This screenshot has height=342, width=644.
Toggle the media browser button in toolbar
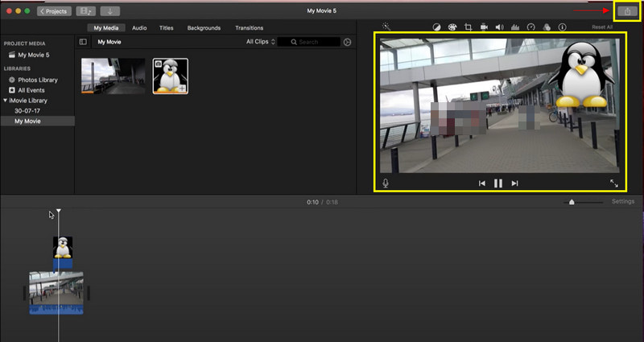[x=86, y=11]
